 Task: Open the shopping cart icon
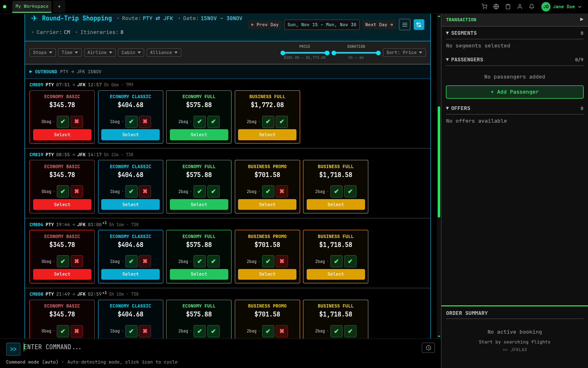pos(484,7)
